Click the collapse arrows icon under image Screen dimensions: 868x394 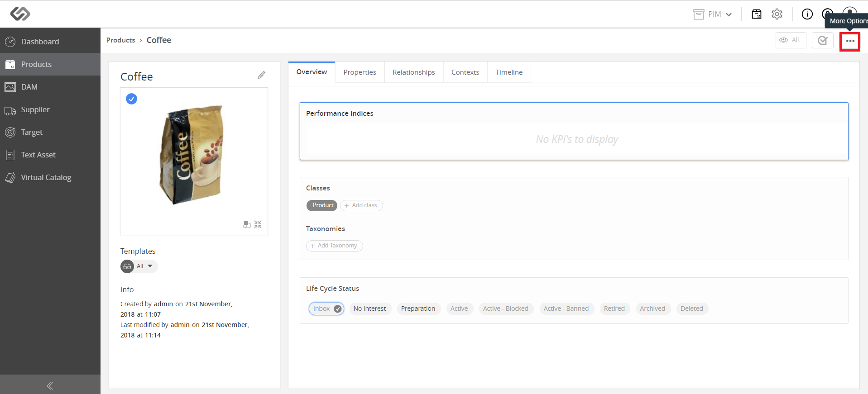click(x=258, y=224)
